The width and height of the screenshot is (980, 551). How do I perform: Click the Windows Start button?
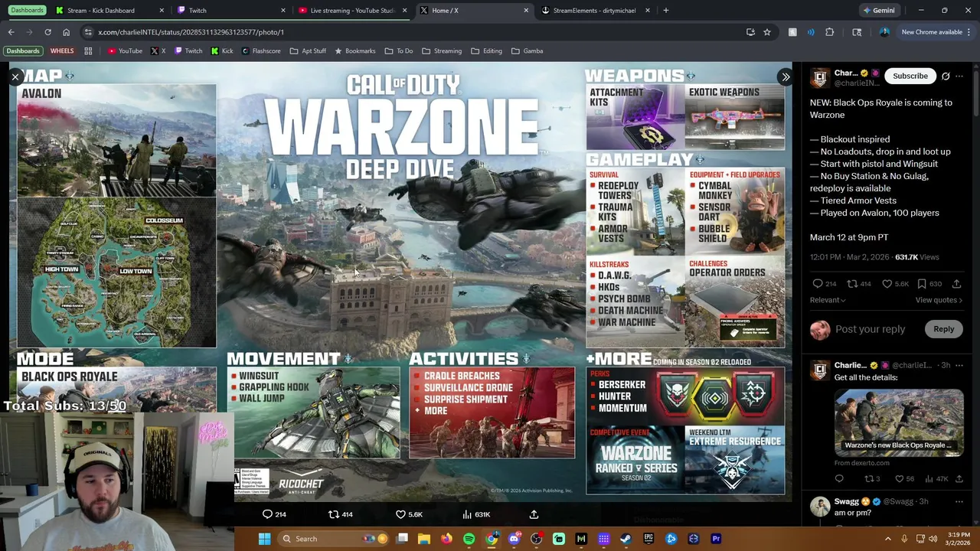[264, 539]
